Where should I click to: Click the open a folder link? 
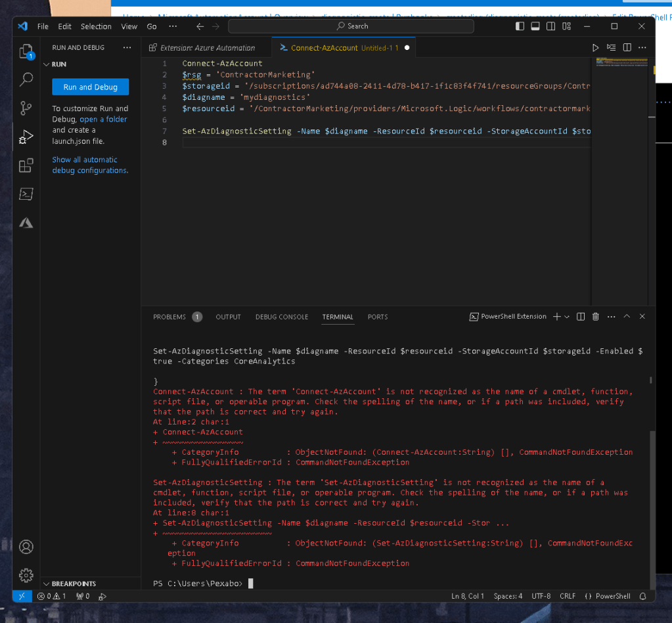103,119
